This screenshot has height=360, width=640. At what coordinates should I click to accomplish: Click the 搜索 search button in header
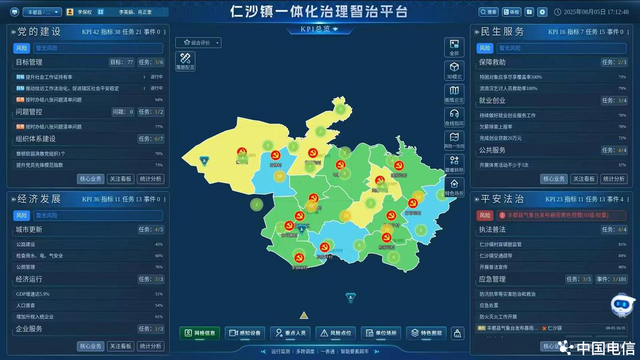tap(489, 12)
